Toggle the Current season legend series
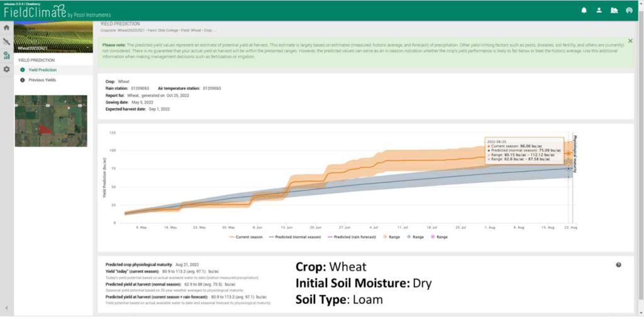The image size is (644, 327). pyautogui.click(x=248, y=236)
